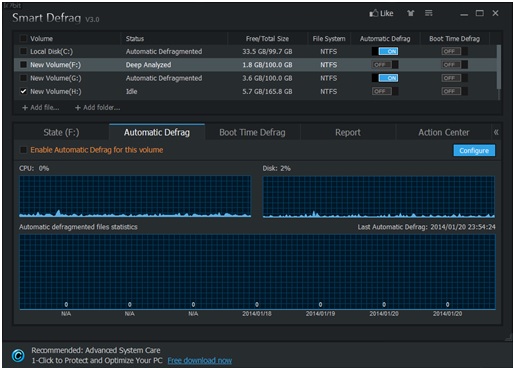The height and width of the screenshot is (368, 513).
Task: Follow the Free download now link
Action: (200, 361)
